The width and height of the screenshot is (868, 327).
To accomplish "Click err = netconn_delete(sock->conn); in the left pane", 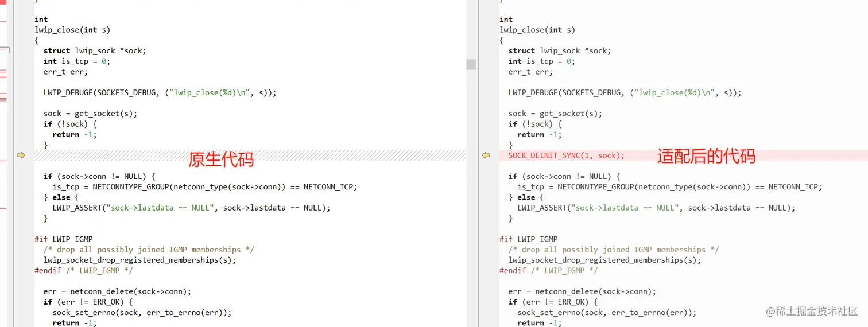I will (x=117, y=291).
